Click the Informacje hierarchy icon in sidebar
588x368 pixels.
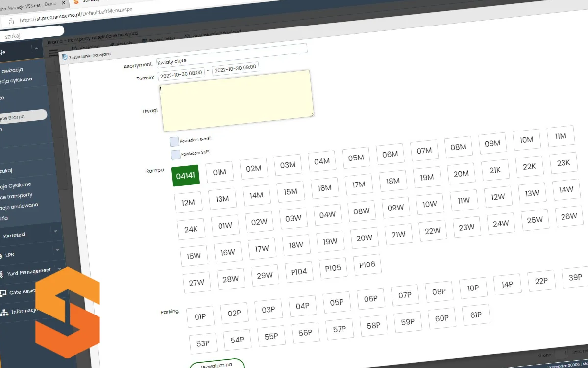4,312
